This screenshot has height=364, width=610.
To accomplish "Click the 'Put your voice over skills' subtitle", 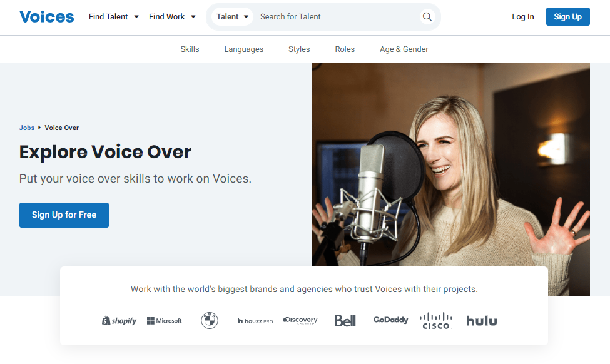I will click(x=135, y=179).
